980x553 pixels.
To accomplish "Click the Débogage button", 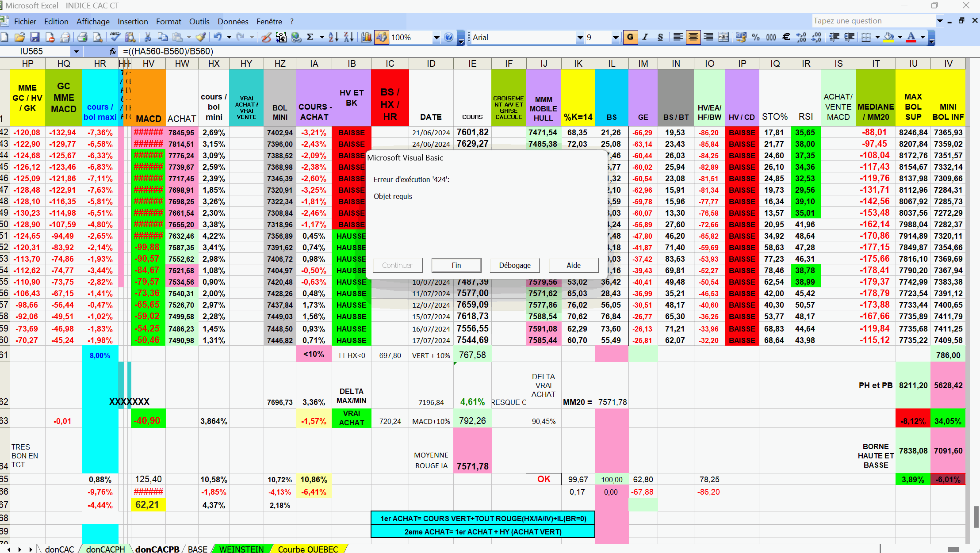I will pyautogui.click(x=515, y=265).
